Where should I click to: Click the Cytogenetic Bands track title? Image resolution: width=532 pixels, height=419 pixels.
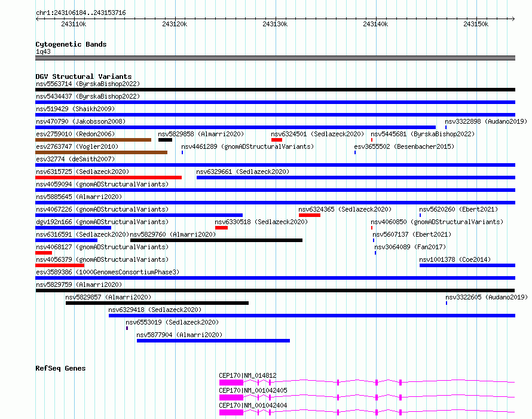(x=71, y=44)
